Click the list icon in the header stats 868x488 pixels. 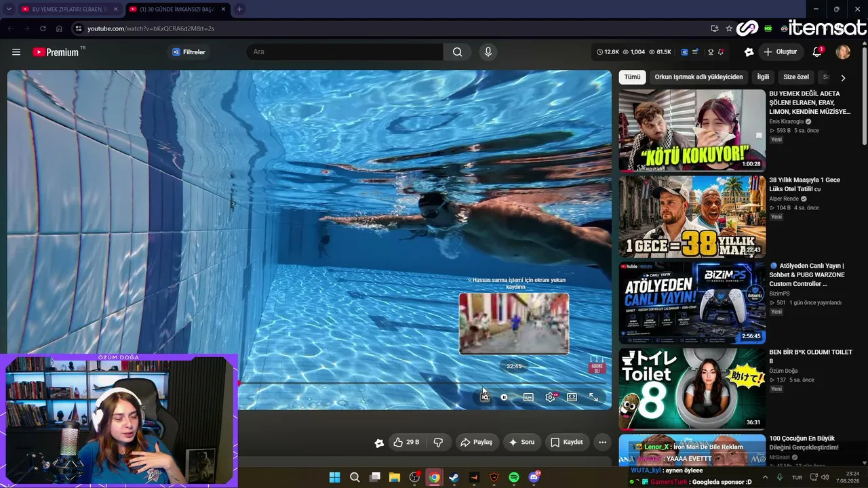pyautogui.click(x=695, y=52)
